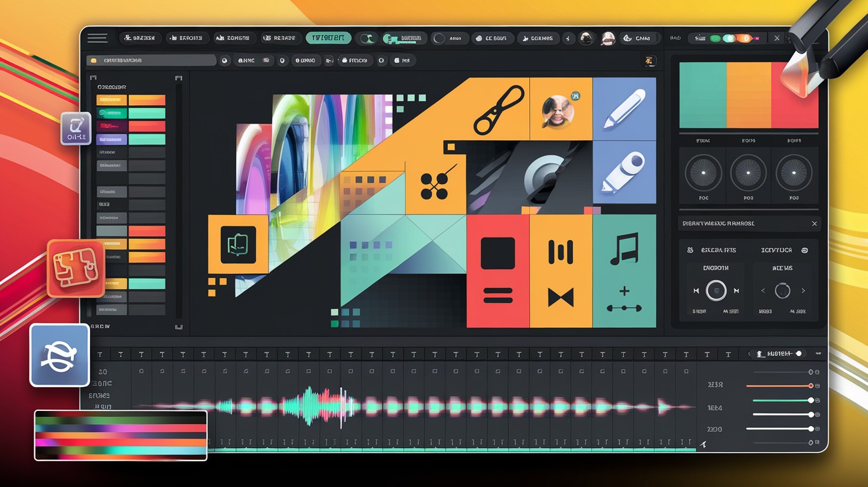Click the connected-dots line icon on teal tile
The width and height of the screenshot is (868, 487).
624,308
